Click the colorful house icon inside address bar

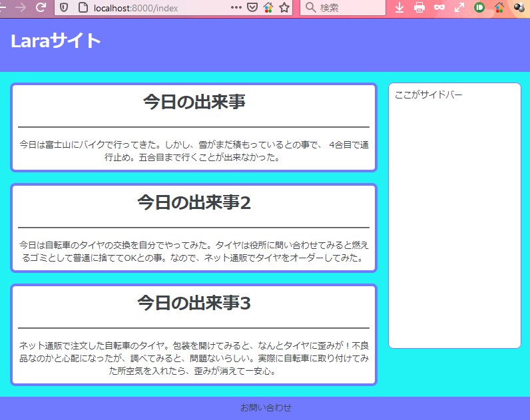(x=268, y=7)
